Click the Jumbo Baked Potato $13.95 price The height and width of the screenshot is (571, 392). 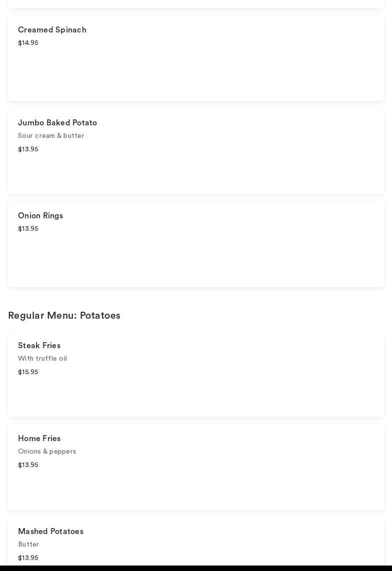[x=28, y=149]
